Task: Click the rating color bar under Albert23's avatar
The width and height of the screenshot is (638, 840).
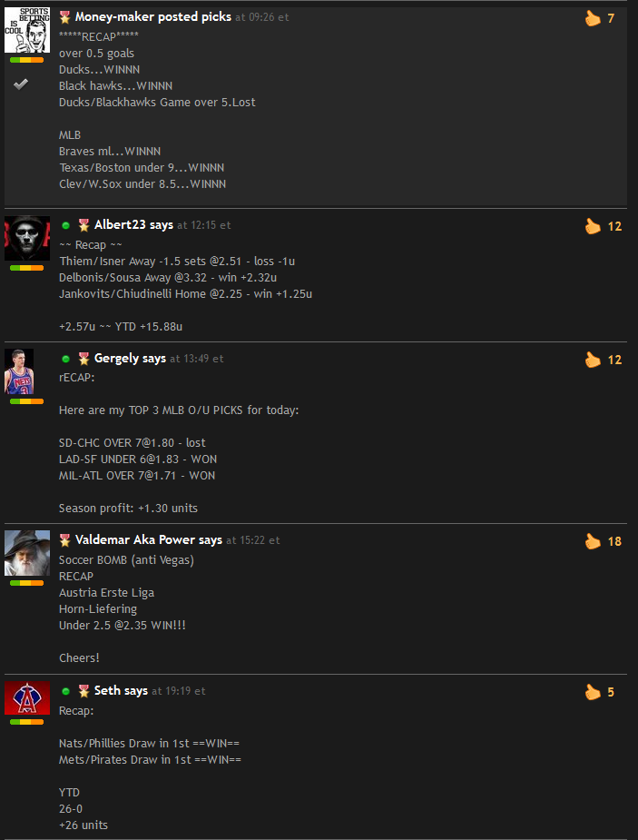Action: (26, 268)
